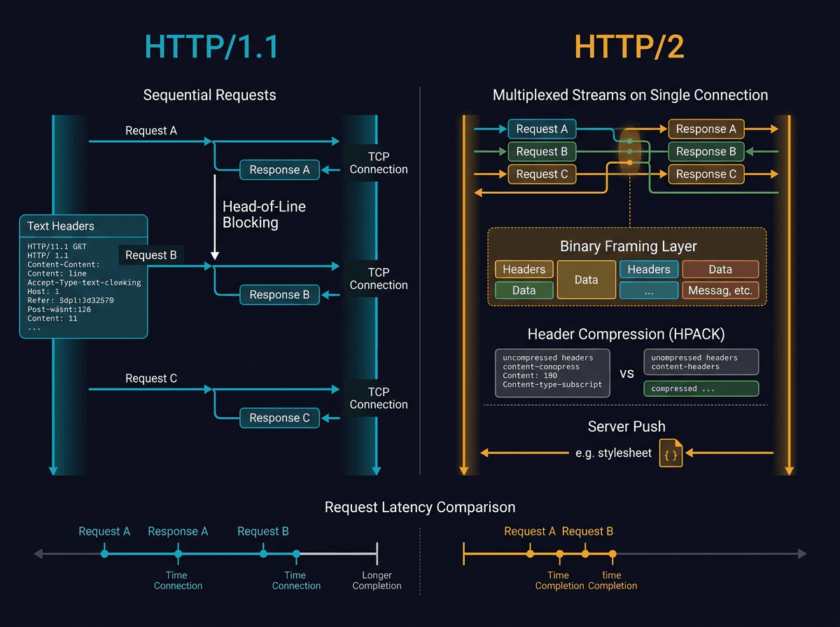Click the orange Data block in framing layer
This screenshot has height=627, width=840.
pyautogui.click(x=586, y=279)
